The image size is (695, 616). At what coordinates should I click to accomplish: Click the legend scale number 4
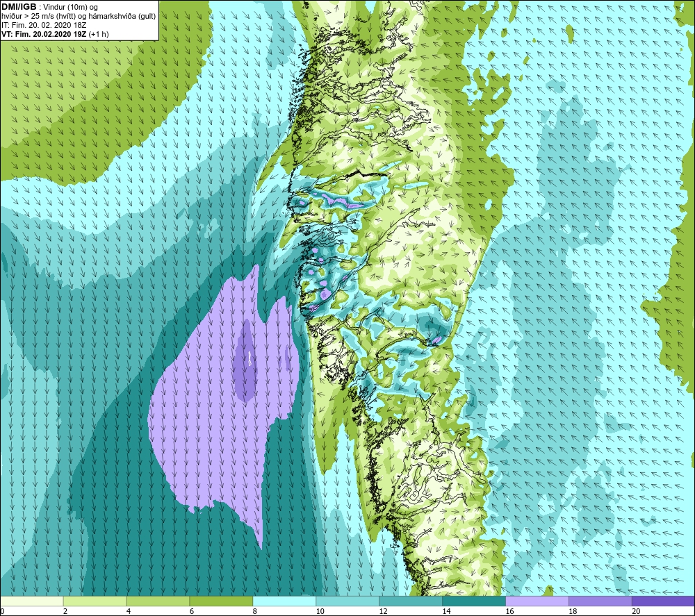click(x=129, y=611)
